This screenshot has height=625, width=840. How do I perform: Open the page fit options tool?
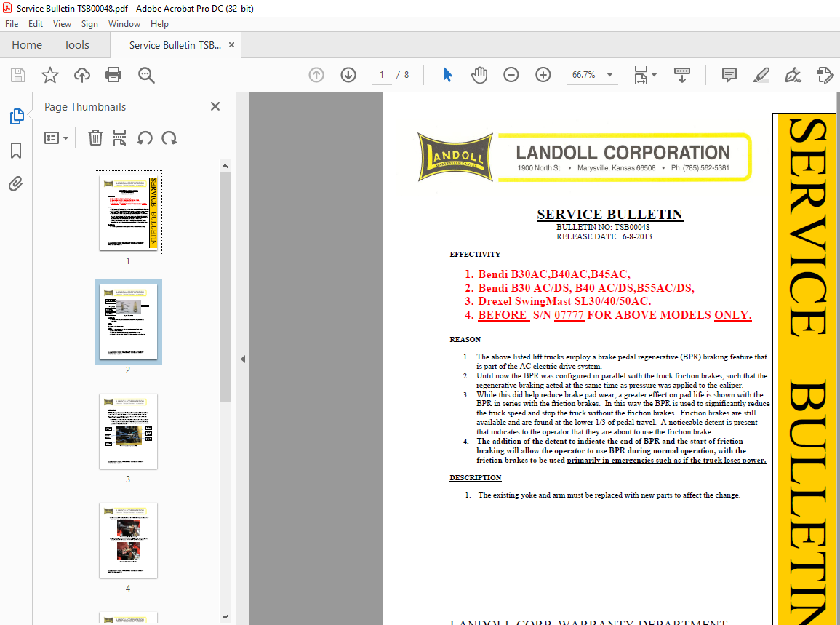tap(641, 75)
